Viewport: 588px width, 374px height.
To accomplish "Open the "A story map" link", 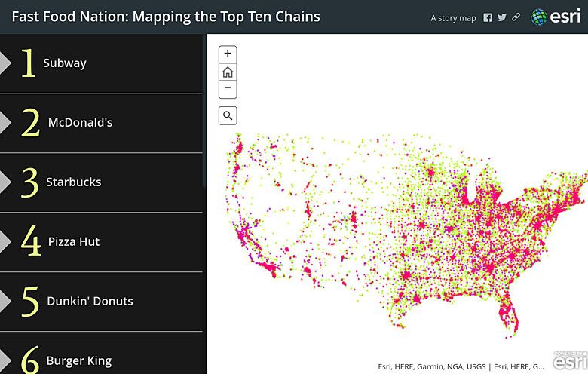I will [x=453, y=18].
